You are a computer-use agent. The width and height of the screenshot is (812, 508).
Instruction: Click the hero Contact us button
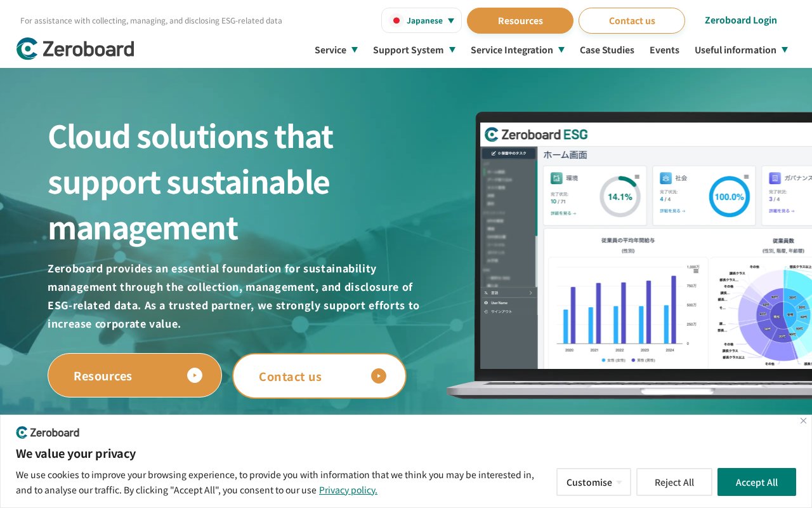tap(319, 376)
